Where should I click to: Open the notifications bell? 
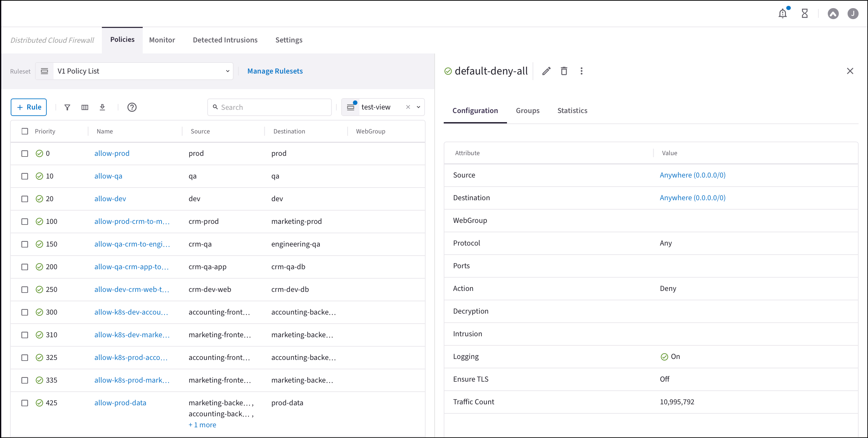pyautogui.click(x=782, y=14)
